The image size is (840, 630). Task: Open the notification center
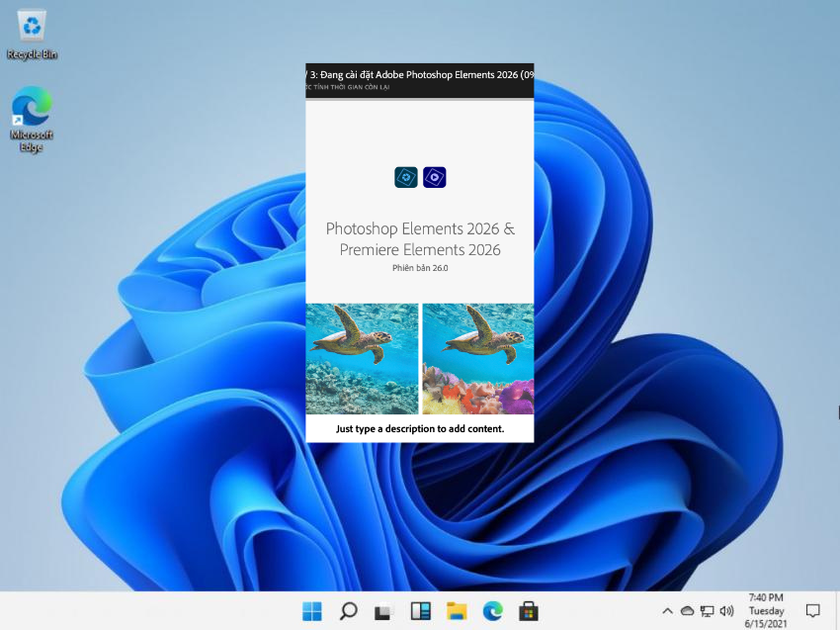[813, 611]
